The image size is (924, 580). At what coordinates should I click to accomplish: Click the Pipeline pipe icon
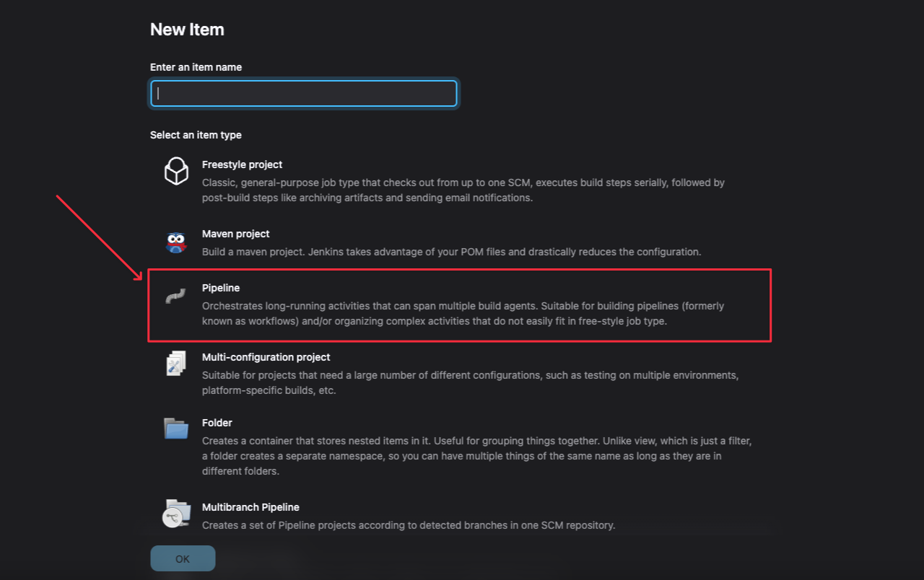coord(176,296)
